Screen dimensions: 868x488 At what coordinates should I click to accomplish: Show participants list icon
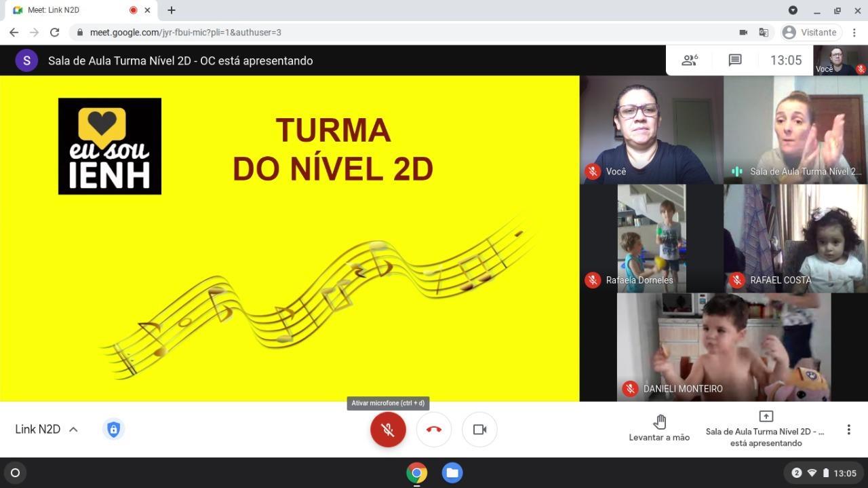[x=690, y=60]
